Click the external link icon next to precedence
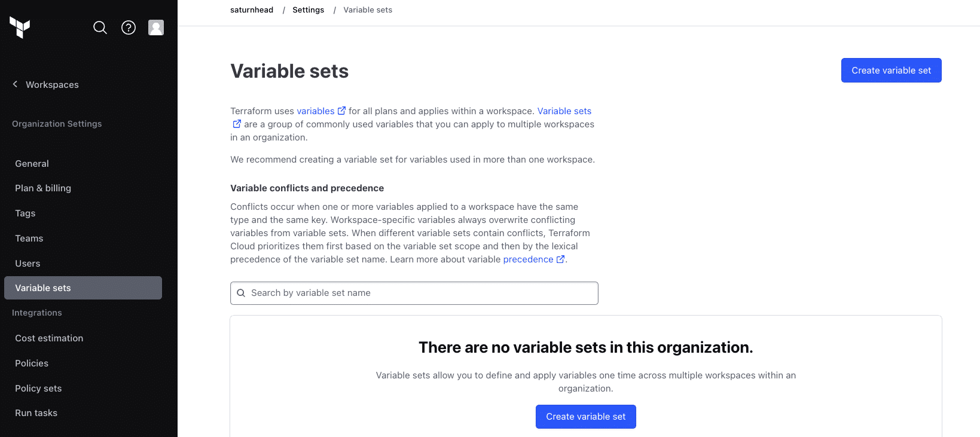 click(x=560, y=259)
